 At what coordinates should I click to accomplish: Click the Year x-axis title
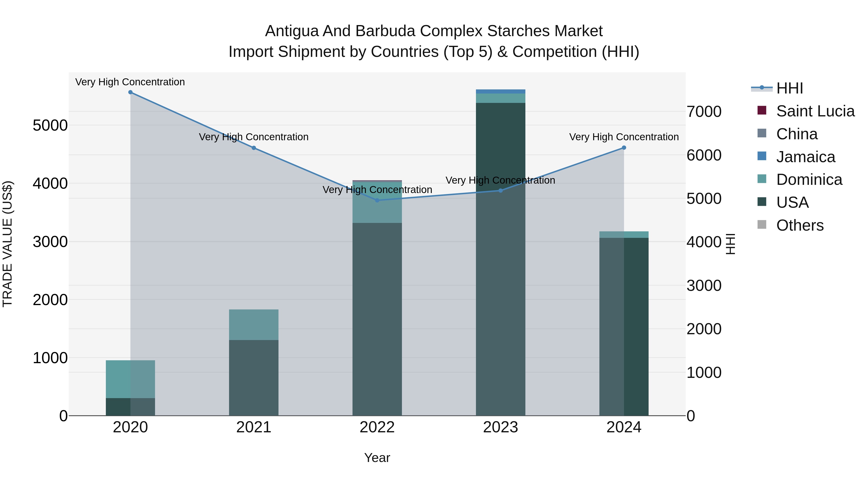tap(377, 458)
